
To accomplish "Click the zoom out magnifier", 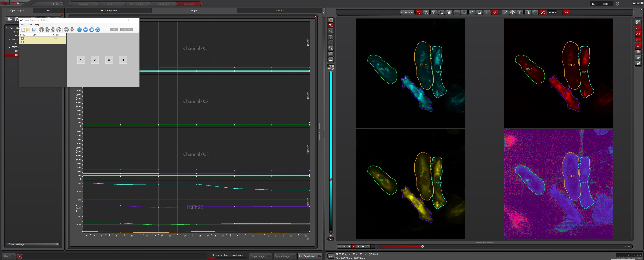I will [528, 12].
